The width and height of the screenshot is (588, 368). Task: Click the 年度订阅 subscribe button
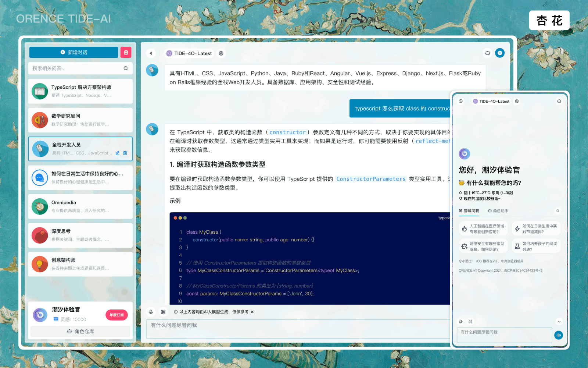117,315
